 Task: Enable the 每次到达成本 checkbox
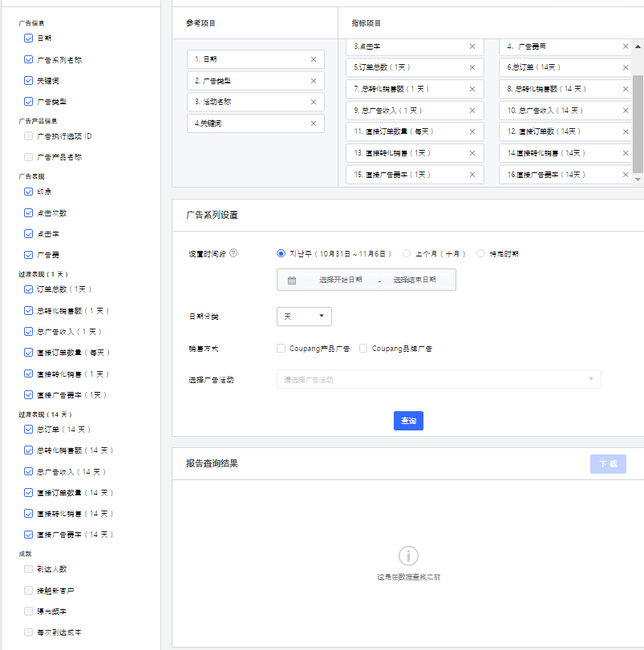pyautogui.click(x=28, y=632)
